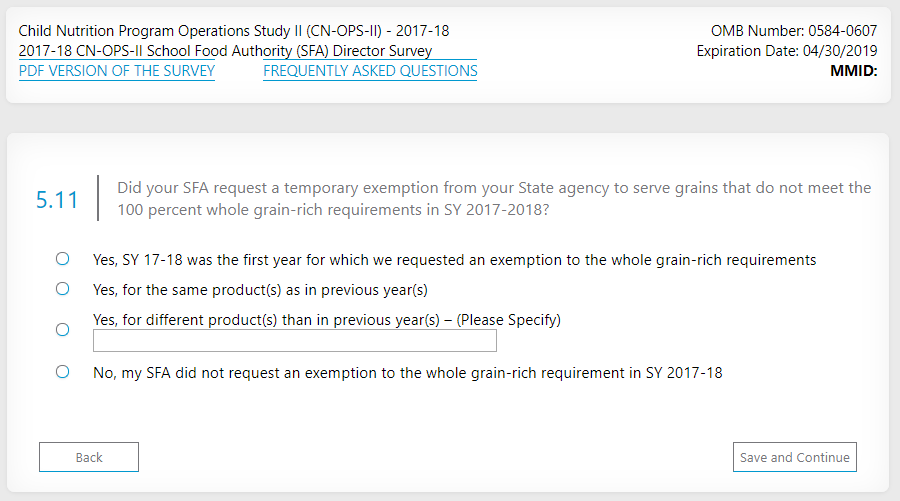This screenshot has height=501, width=900.
Task: Open the Frequently Asked Questions link
Action: point(370,71)
